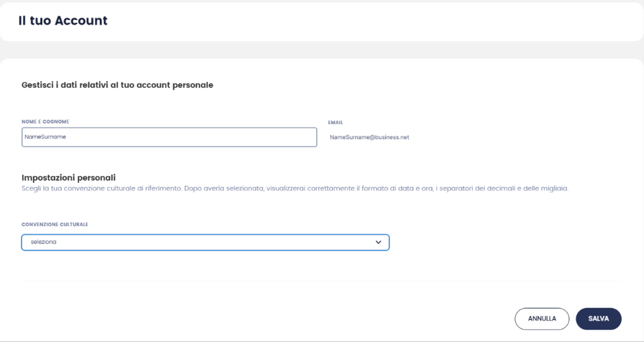Click the 'Impostazioni personali' section heading
The height and width of the screenshot is (342, 644).
68,178
